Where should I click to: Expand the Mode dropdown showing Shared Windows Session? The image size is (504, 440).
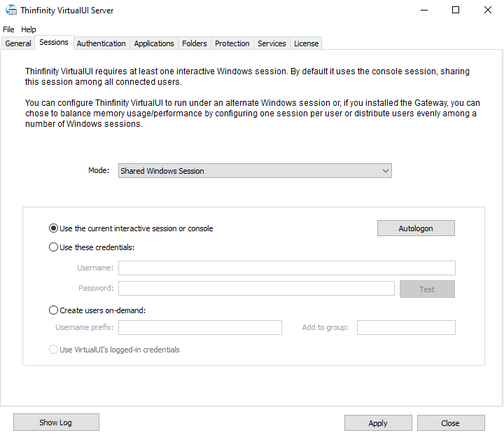click(x=255, y=171)
